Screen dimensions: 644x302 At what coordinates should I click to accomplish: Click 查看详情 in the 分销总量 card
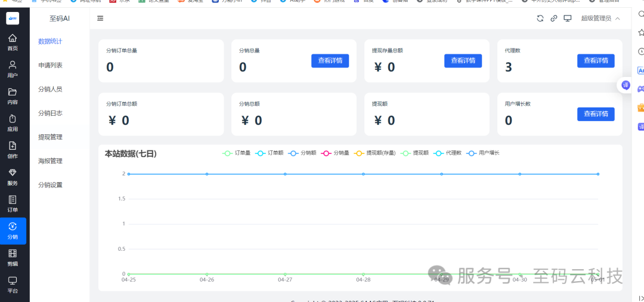tap(330, 60)
